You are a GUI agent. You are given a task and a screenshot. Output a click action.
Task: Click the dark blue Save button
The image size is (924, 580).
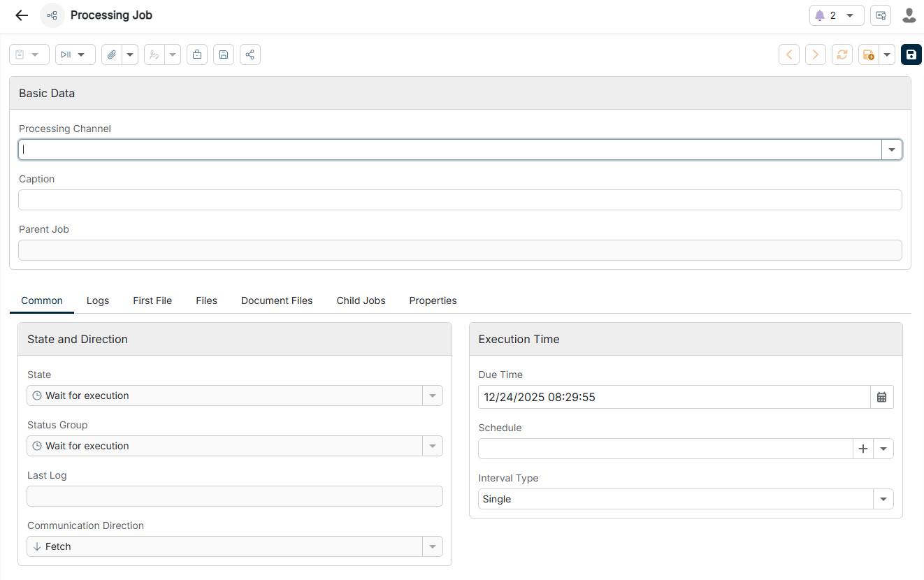[x=911, y=55]
